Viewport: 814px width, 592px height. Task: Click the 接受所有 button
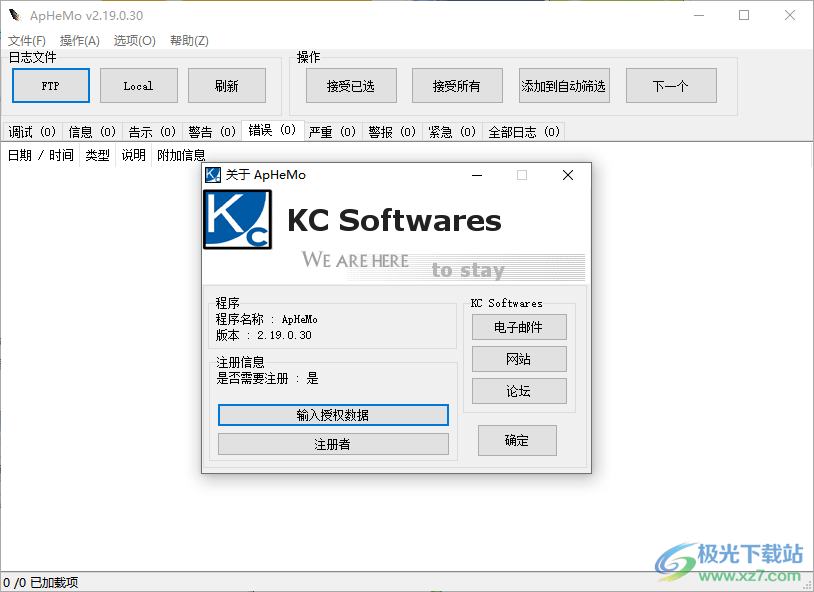[x=457, y=86]
